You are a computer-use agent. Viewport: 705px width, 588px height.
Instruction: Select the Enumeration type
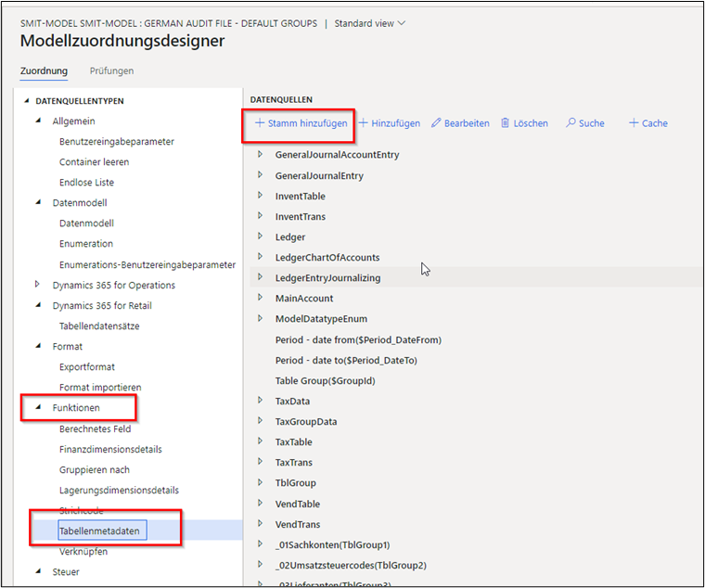(x=86, y=244)
